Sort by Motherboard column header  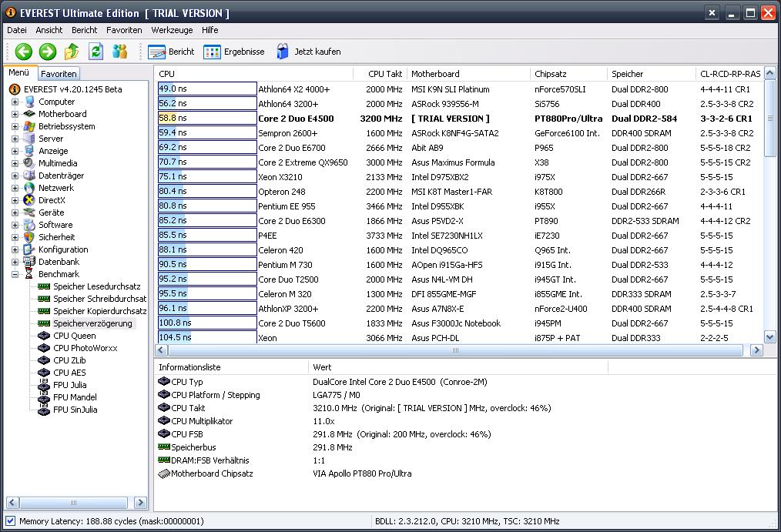click(x=469, y=74)
